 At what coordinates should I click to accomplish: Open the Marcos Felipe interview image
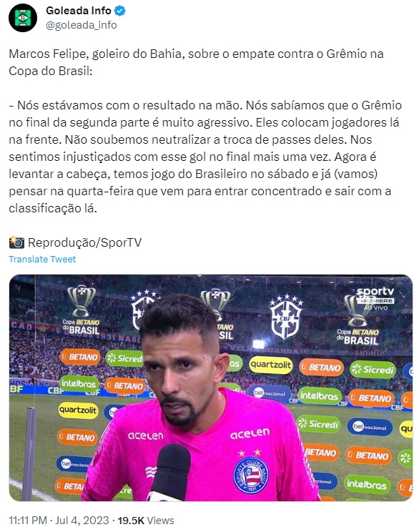click(211, 388)
